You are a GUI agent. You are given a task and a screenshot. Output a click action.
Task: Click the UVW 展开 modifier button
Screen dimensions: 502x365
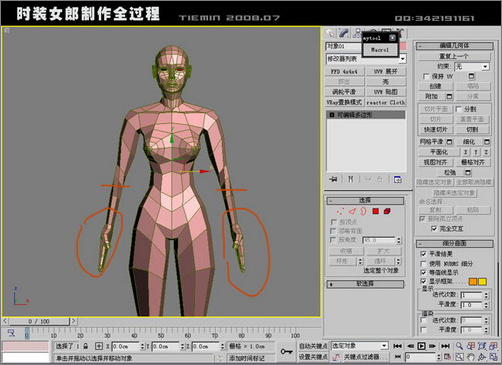click(386, 72)
